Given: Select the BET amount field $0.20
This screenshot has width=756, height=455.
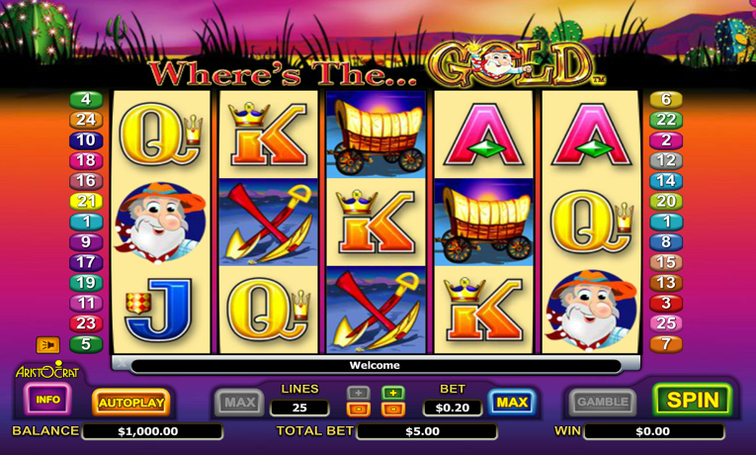Looking at the screenshot, I should 452,408.
